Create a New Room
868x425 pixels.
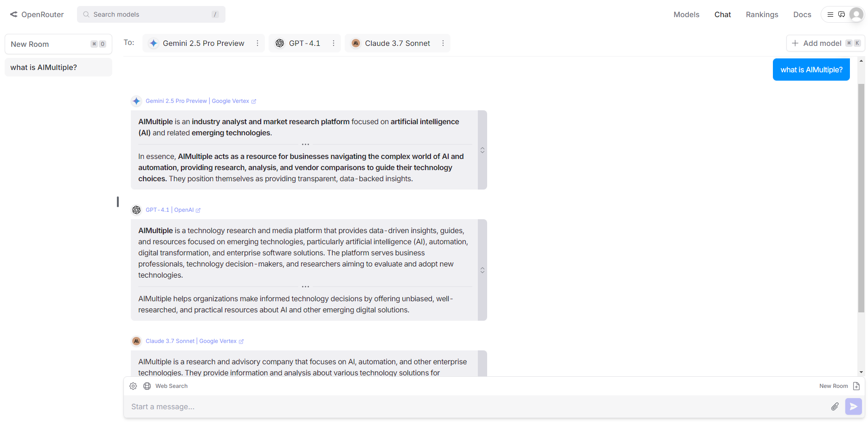[58, 44]
